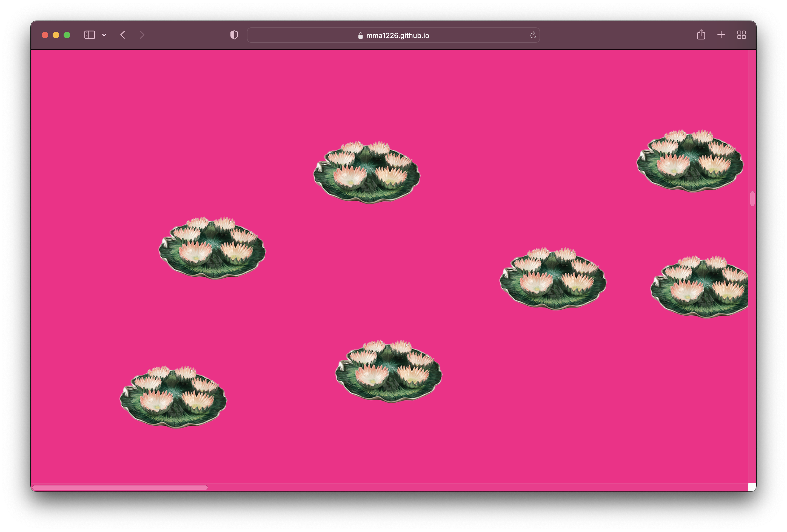Click the horizontal scrollbar thumb
The image size is (787, 532).
(120, 487)
